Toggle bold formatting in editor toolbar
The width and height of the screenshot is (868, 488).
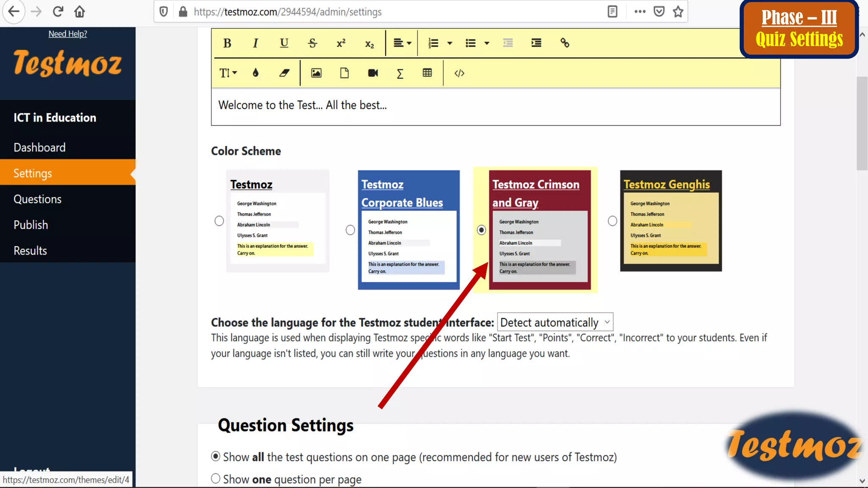[227, 43]
